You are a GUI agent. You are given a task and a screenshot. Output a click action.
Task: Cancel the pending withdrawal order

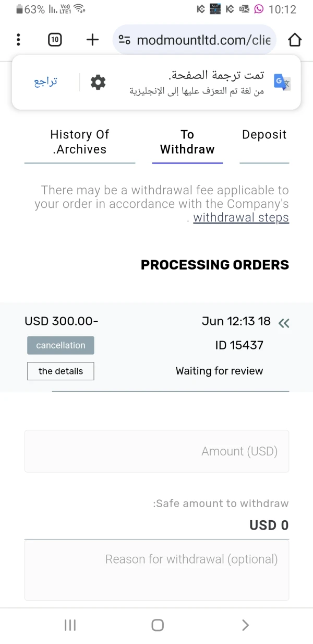61,345
